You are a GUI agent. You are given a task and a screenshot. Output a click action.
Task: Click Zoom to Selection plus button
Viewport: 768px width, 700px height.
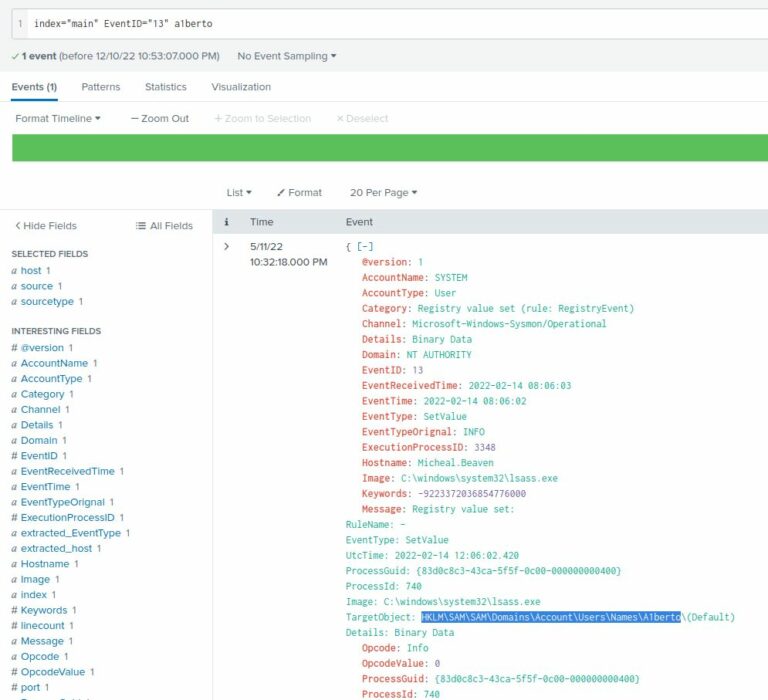[262, 118]
